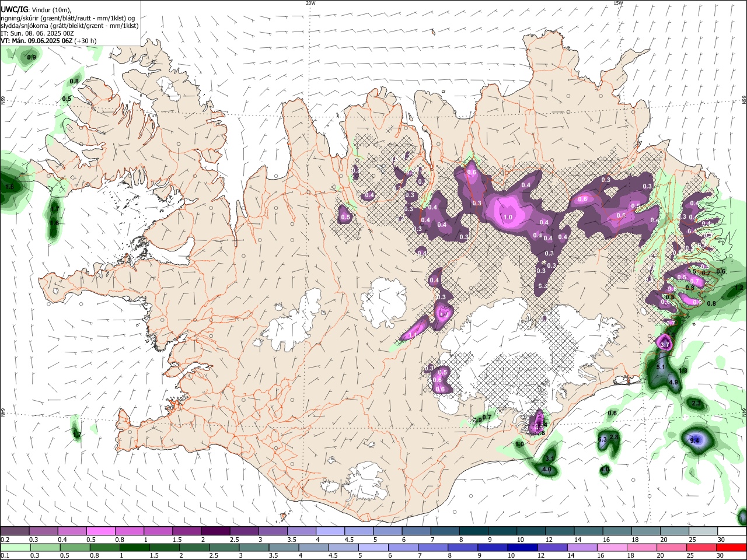Click the 20W longitude label
This screenshot has height=560, width=747.
(x=310, y=3)
